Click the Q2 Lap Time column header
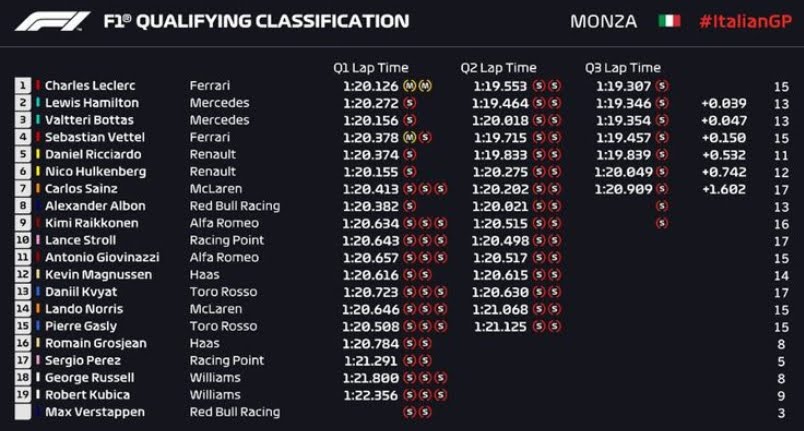 tap(498, 68)
